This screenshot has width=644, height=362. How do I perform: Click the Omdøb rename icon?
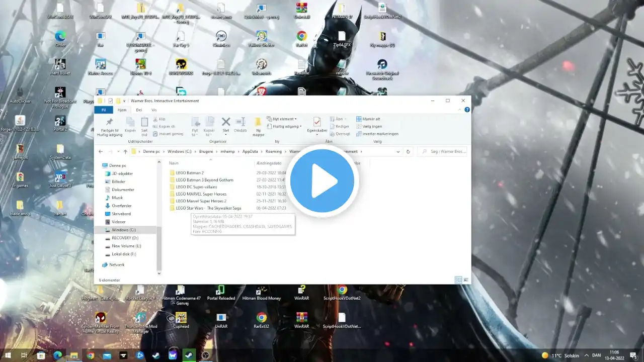click(240, 122)
